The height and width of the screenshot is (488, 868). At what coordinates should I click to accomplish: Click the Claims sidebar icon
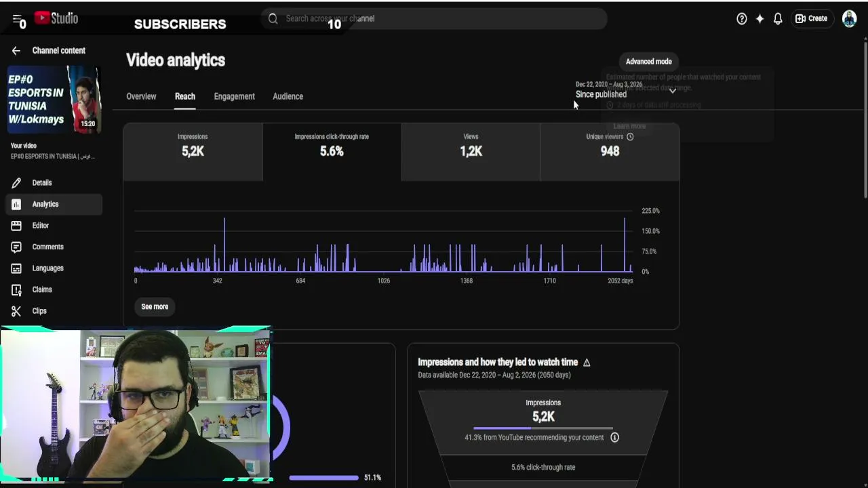pos(16,289)
